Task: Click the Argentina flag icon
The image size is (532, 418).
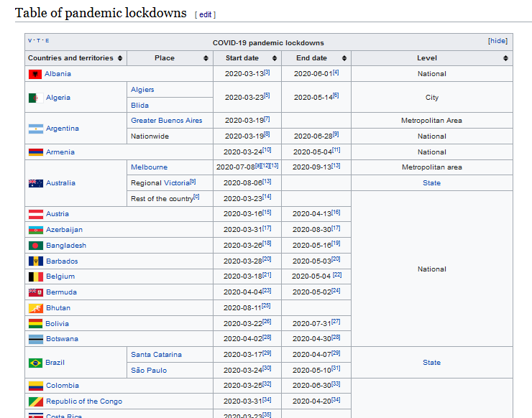Action: pyautogui.click(x=36, y=129)
